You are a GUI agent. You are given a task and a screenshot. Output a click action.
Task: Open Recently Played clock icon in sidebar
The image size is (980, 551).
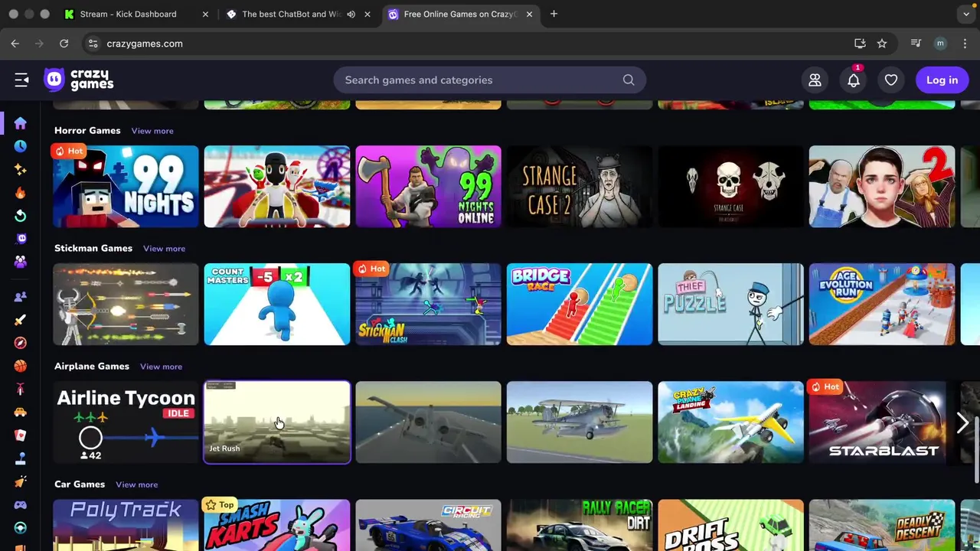point(21,146)
